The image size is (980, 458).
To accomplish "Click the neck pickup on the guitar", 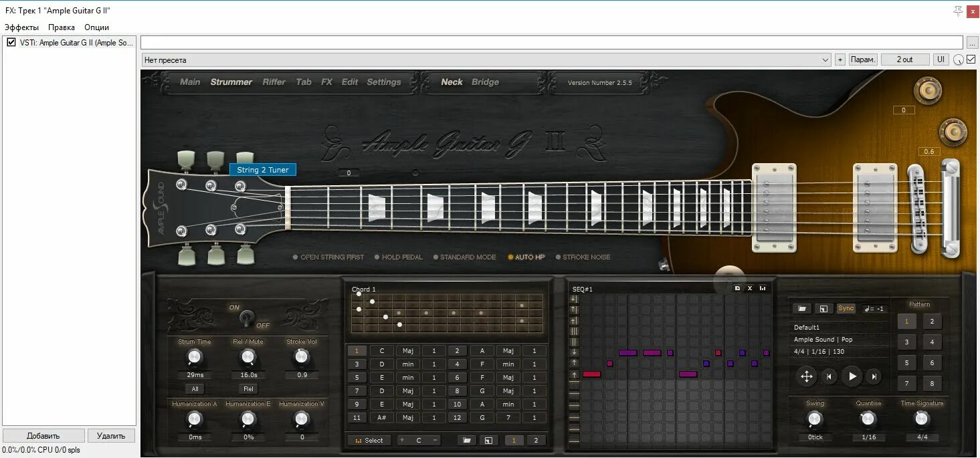I will tap(774, 207).
